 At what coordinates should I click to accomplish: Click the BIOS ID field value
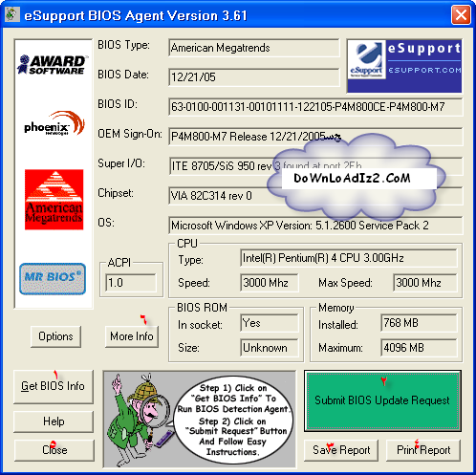315,107
